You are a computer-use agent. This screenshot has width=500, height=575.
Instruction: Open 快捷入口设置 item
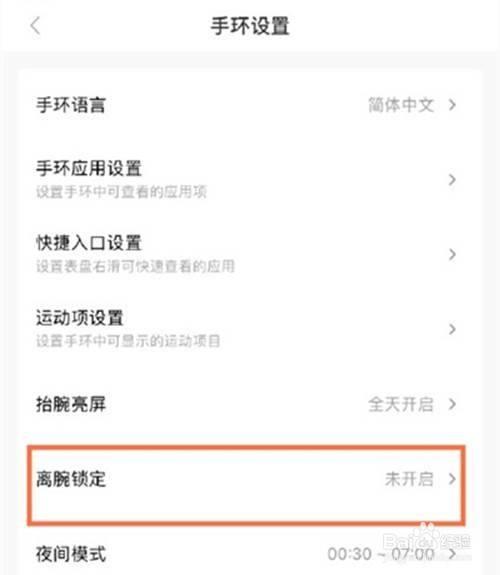click(249, 254)
